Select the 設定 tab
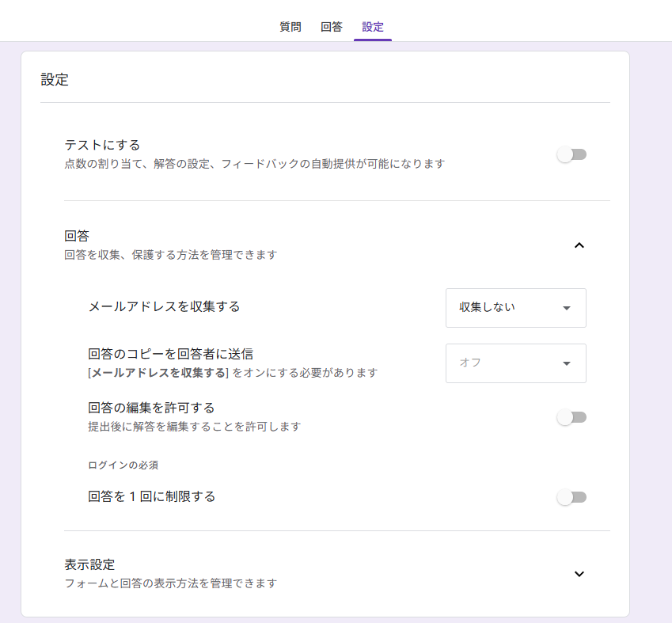Image resolution: width=672 pixels, height=623 pixels. point(373,27)
